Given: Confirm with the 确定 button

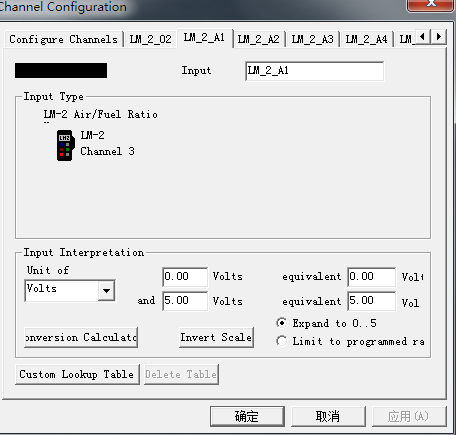Looking at the screenshot, I should pos(247,416).
